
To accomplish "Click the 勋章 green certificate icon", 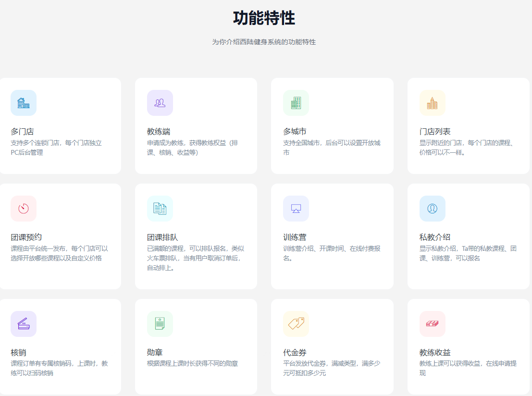I will coord(160,324).
